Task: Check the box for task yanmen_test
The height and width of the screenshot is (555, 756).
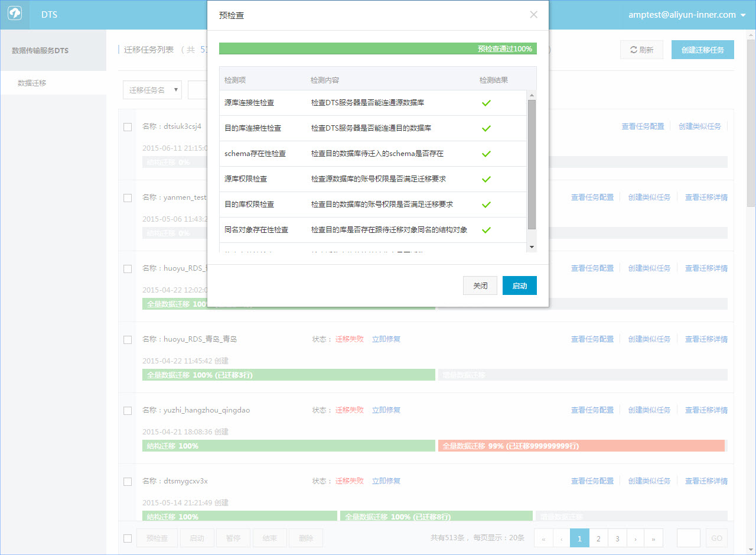Action: pos(128,198)
